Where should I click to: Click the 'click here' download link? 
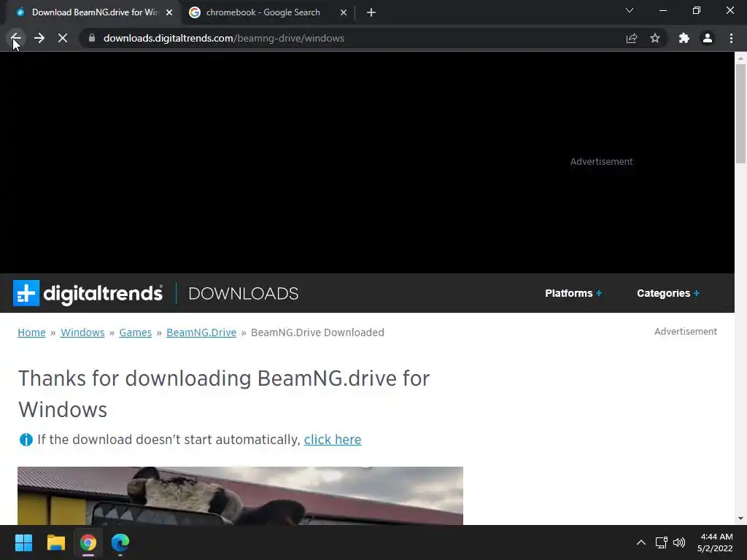click(333, 440)
